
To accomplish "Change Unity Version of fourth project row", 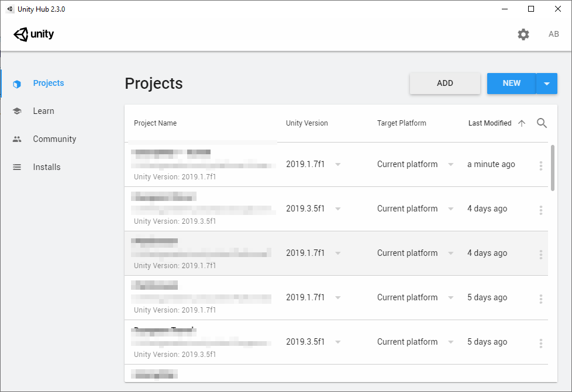I will (338, 298).
